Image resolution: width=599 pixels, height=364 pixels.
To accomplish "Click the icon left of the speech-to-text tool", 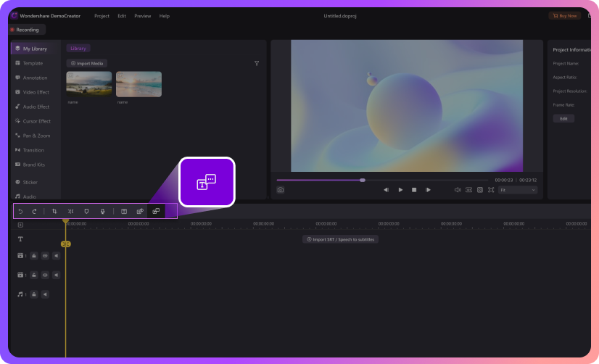I will pos(140,211).
